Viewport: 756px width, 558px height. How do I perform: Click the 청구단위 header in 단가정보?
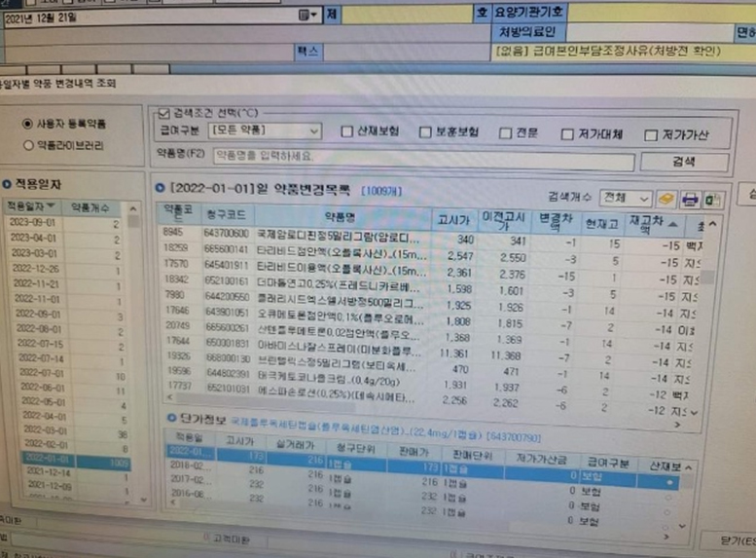[356, 448]
